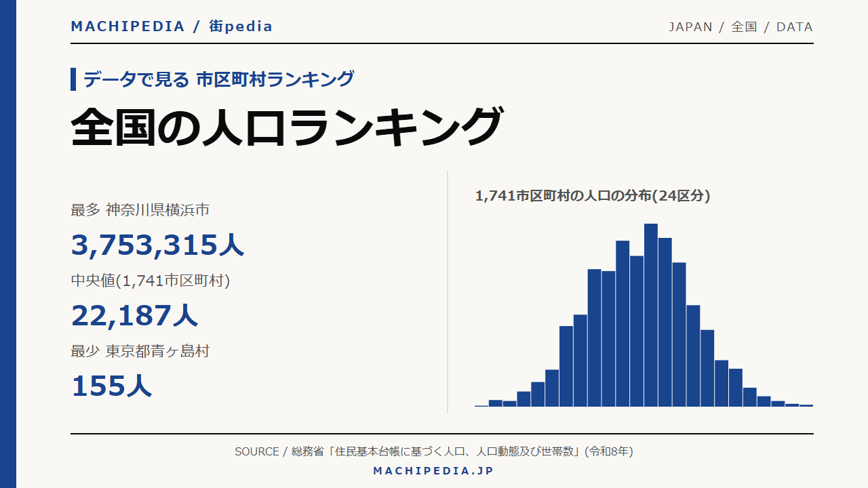Click the SOURCE / 総務省 citation line

point(434,451)
